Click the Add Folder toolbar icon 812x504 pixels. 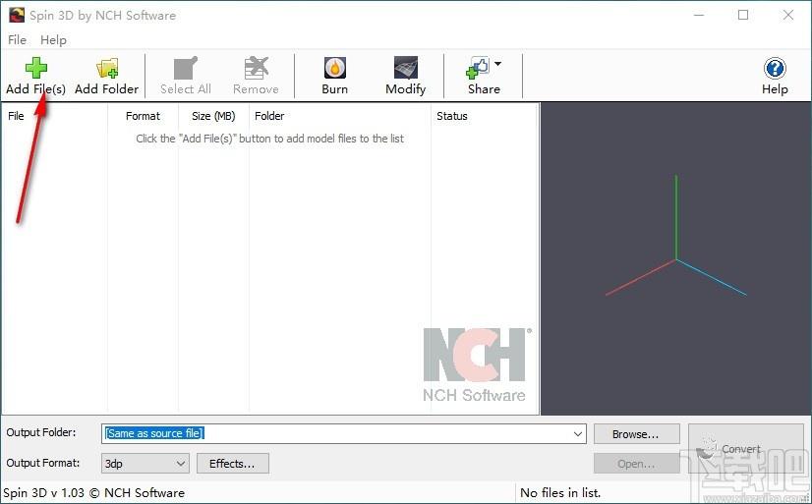pyautogui.click(x=107, y=68)
